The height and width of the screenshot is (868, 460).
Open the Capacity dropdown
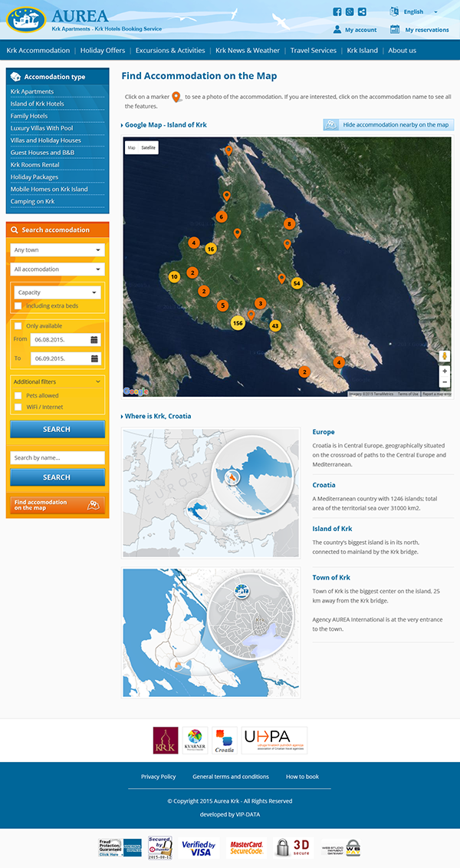click(x=58, y=292)
